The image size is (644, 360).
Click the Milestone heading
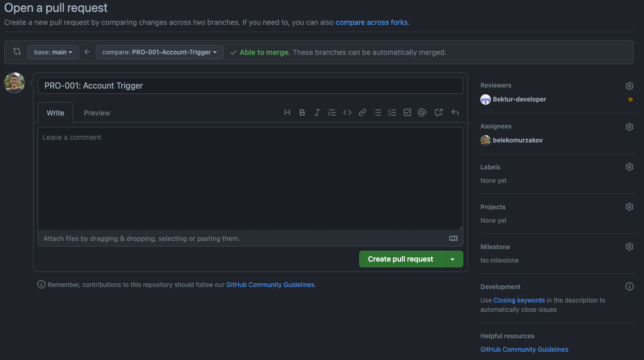click(495, 247)
